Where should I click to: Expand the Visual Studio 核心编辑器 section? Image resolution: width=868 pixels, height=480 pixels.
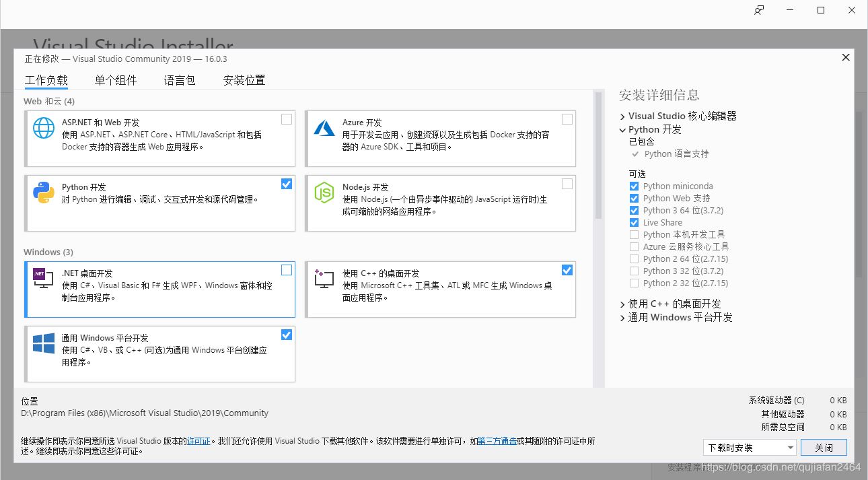coord(622,116)
